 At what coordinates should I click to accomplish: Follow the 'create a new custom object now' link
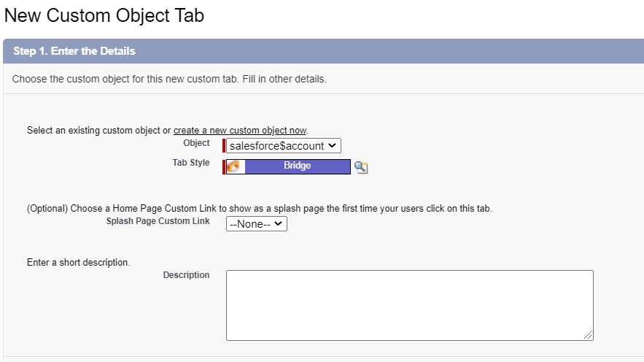coord(240,131)
